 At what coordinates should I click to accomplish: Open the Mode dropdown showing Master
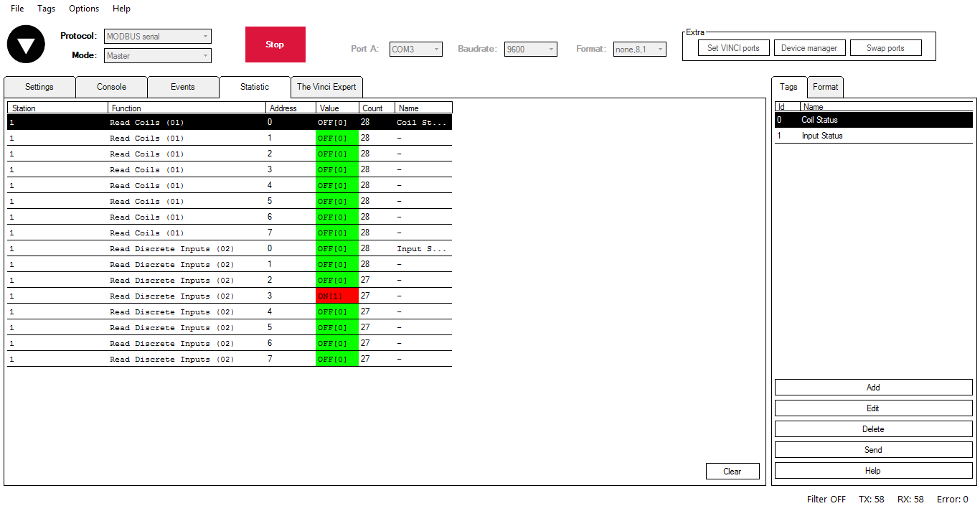(158, 55)
